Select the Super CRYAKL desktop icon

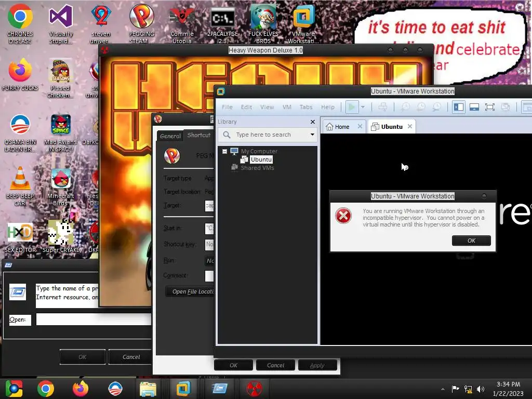(x=60, y=237)
